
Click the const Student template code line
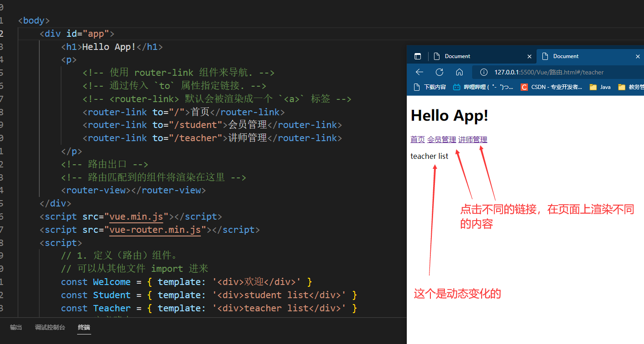(x=209, y=295)
